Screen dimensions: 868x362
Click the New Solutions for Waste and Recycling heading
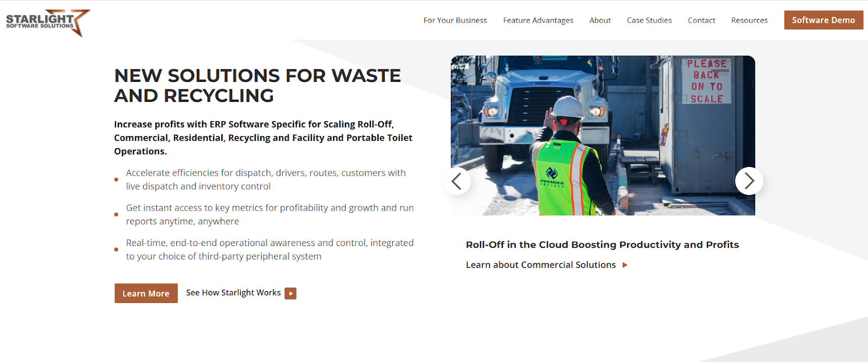click(257, 85)
